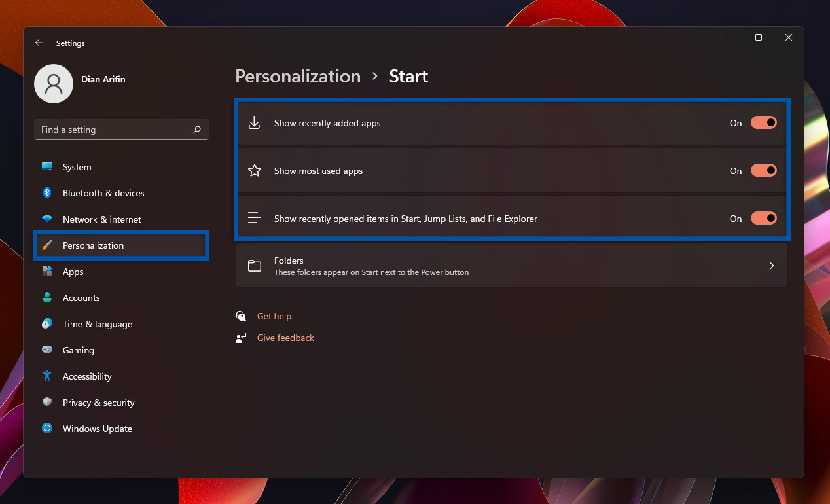The width and height of the screenshot is (830, 504).
Task: Toggle Show recently opened items setting
Action: click(x=764, y=218)
